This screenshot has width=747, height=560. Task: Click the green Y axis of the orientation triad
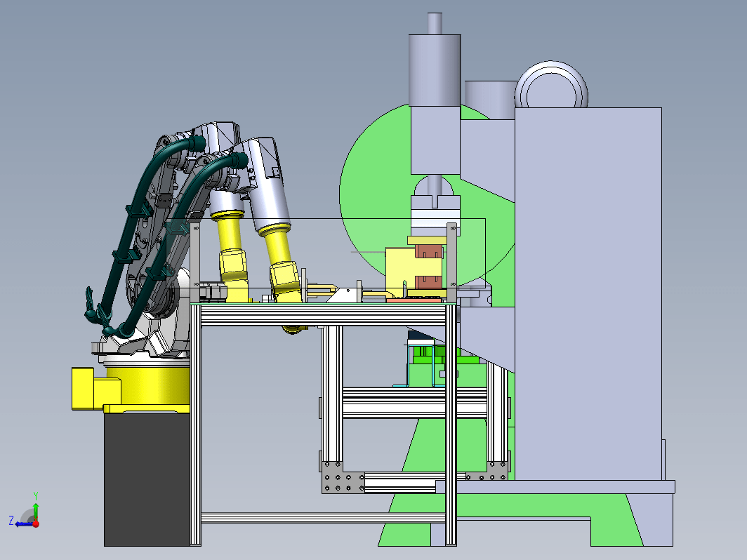coord(36,512)
